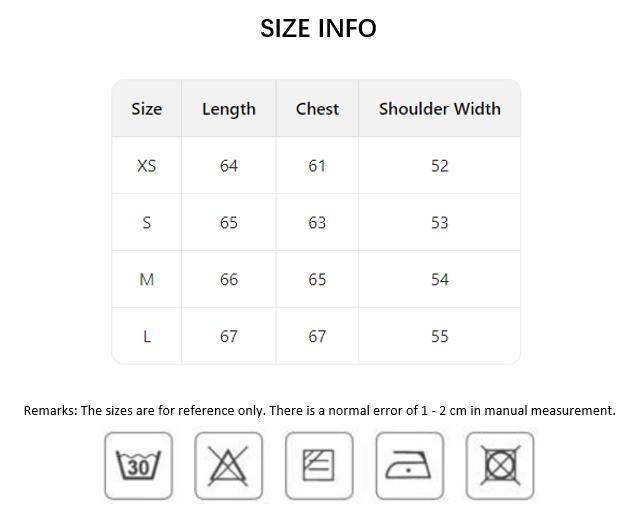Click the S size row label
Viewport: 635px width, 517px height.
tap(147, 223)
